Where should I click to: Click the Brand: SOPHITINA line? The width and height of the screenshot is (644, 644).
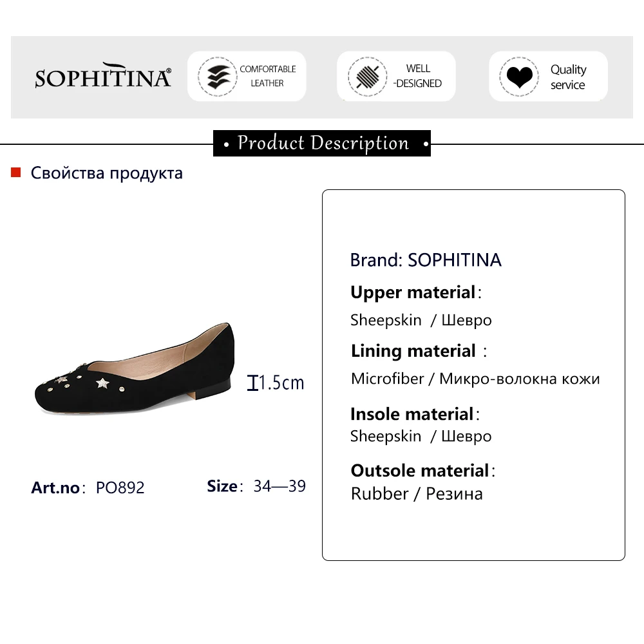point(426,260)
